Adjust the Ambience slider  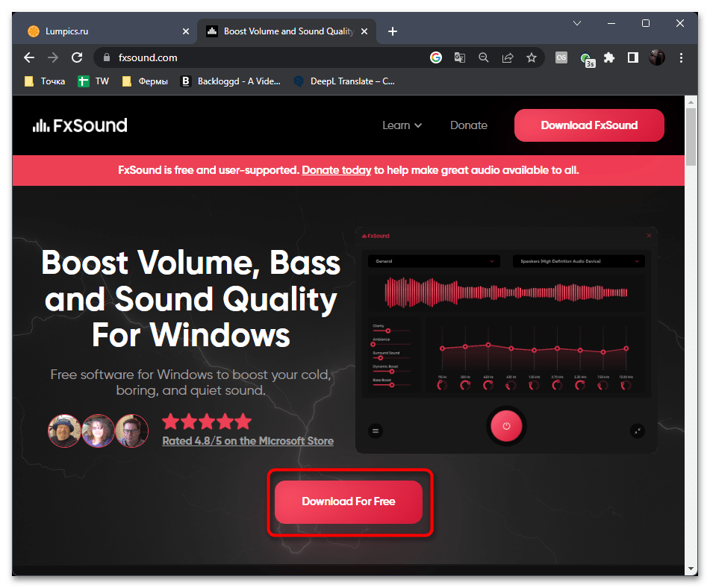coord(391,344)
